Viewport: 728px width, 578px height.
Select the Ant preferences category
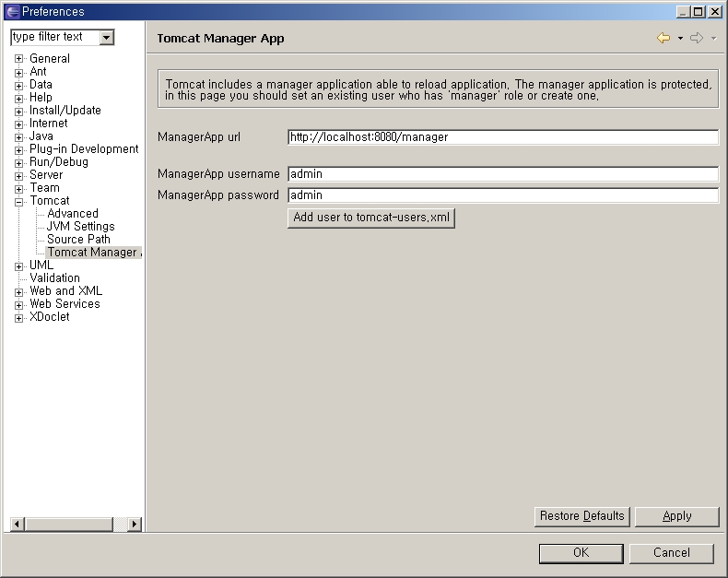[38, 72]
